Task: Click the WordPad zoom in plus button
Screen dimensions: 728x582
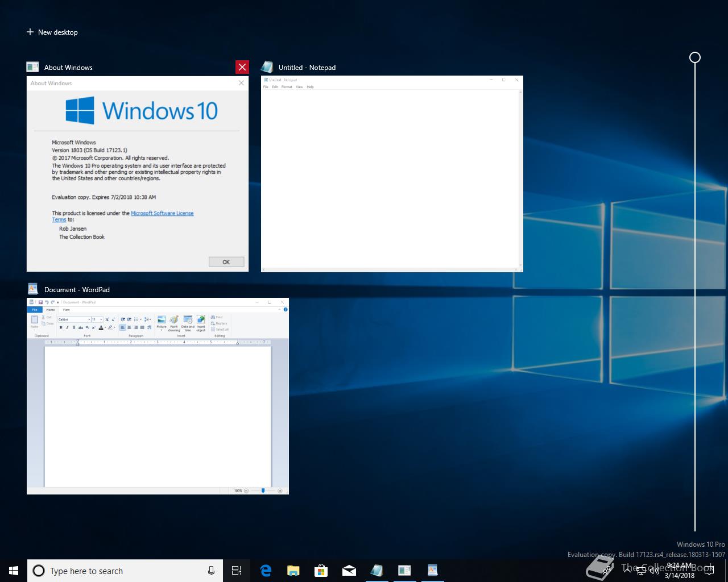Action: (280, 490)
